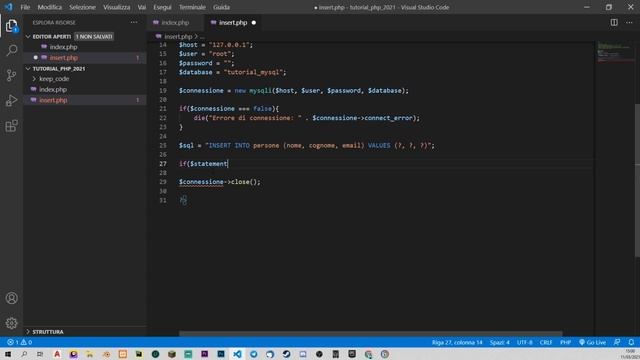The image size is (640, 360).
Task: Click the Go Live server button
Action: click(592, 342)
